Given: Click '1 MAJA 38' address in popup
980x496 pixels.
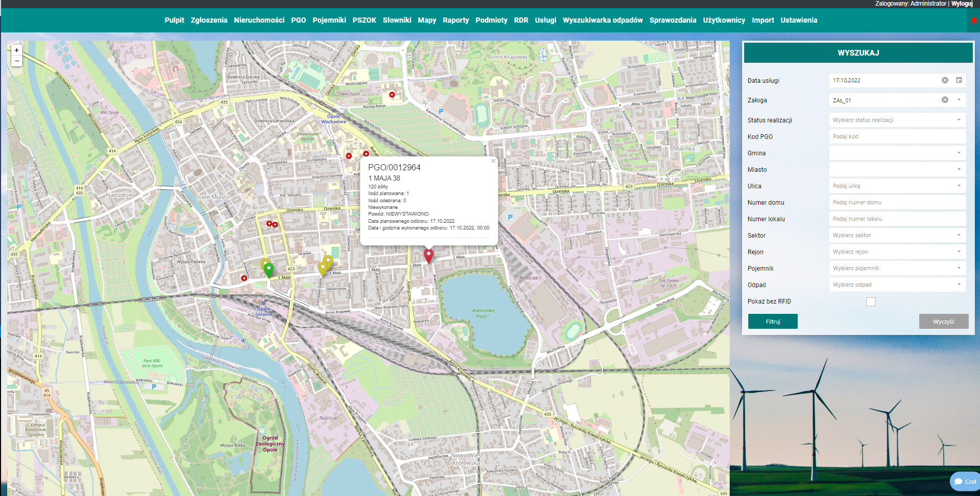Looking at the screenshot, I should coord(384,178).
